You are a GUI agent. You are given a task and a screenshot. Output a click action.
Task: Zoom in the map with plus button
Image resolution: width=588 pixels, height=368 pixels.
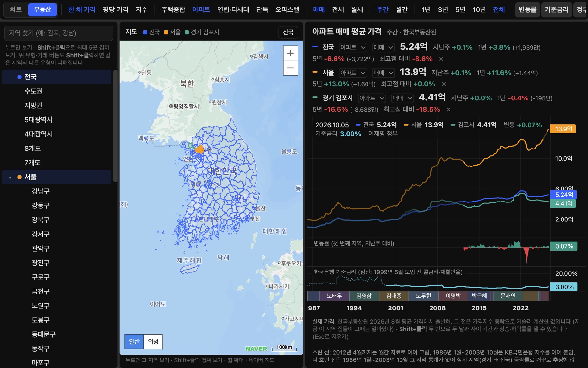pos(290,53)
